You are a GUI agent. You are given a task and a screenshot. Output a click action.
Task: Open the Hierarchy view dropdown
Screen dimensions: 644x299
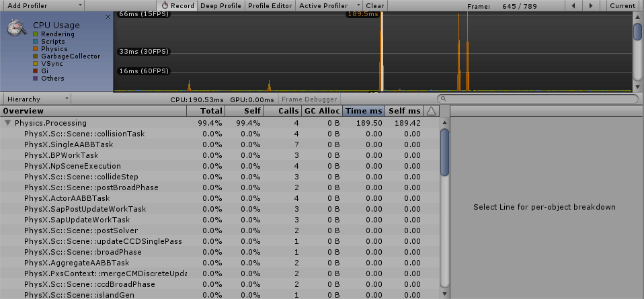[x=36, y=99]
